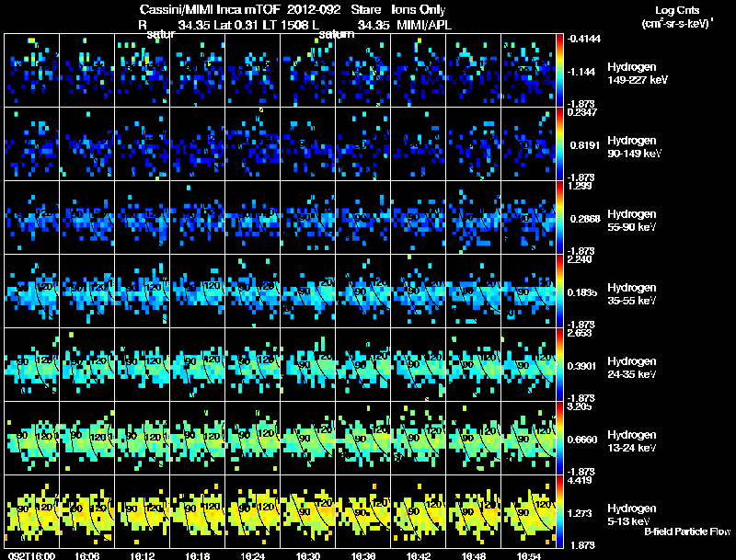Click the 24-35 keV colorbar swatch
The height and width of the screenshot is (560, 736).
559,364
